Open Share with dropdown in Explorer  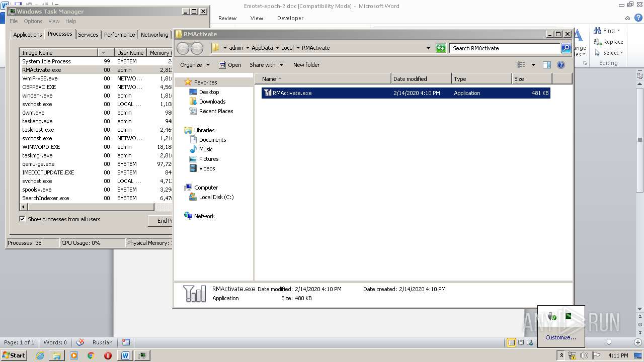click(x=267, y=65)
